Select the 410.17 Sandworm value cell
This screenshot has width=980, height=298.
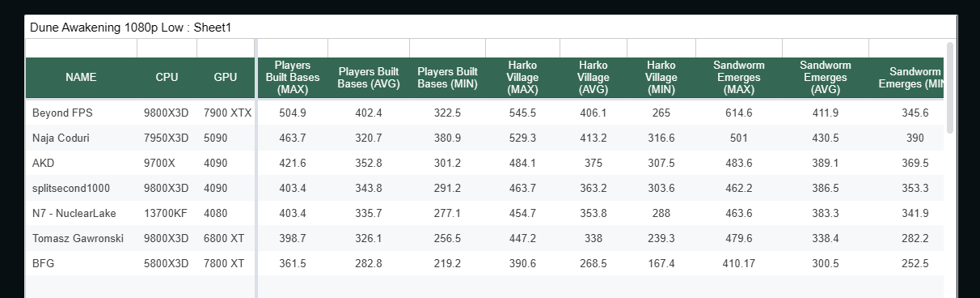point(739,263)
